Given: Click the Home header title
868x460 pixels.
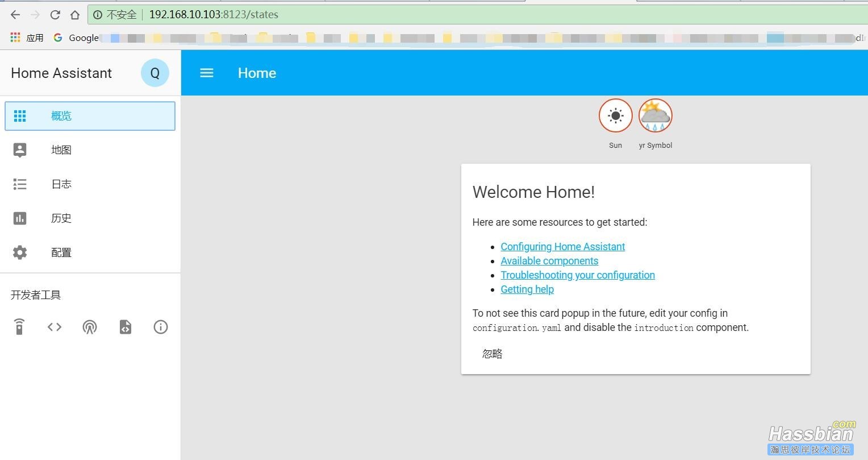Looking at the screenshot, I should [x=257, y=73].
